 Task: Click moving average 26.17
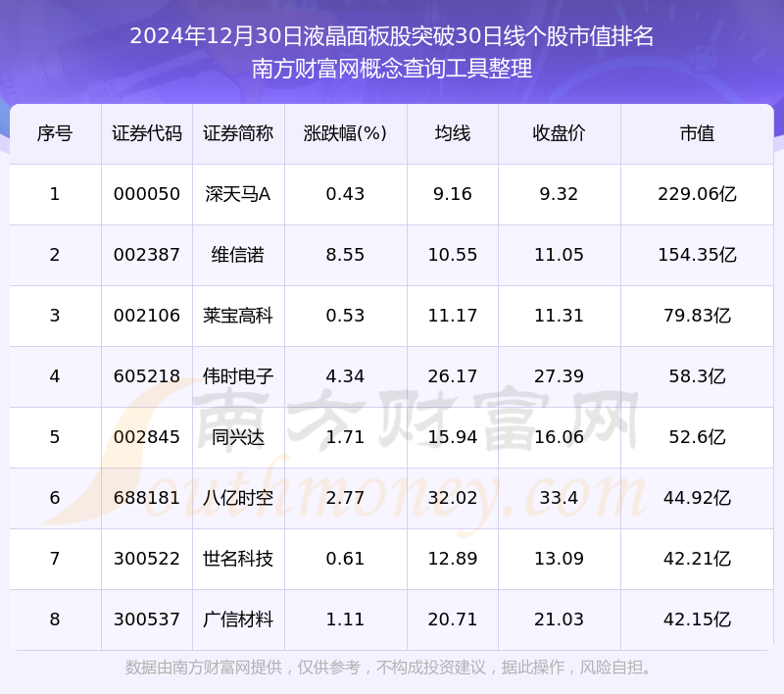coord(453,376)
